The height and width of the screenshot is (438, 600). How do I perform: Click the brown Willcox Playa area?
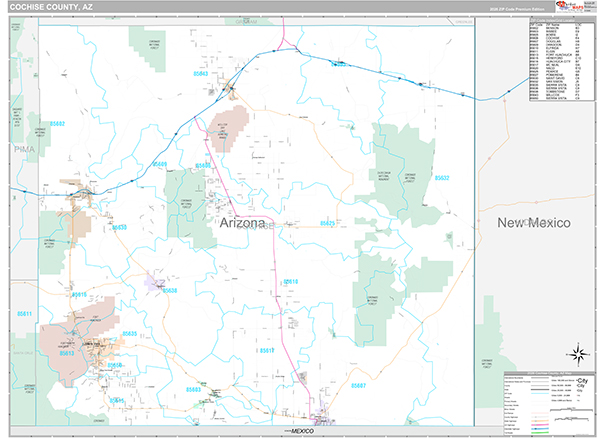coord(228,128)
